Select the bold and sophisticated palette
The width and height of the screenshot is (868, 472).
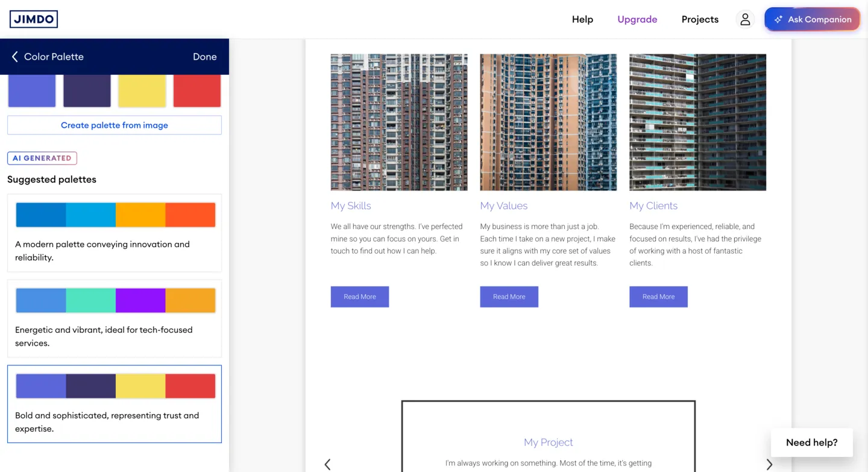(x=115, y=404)
